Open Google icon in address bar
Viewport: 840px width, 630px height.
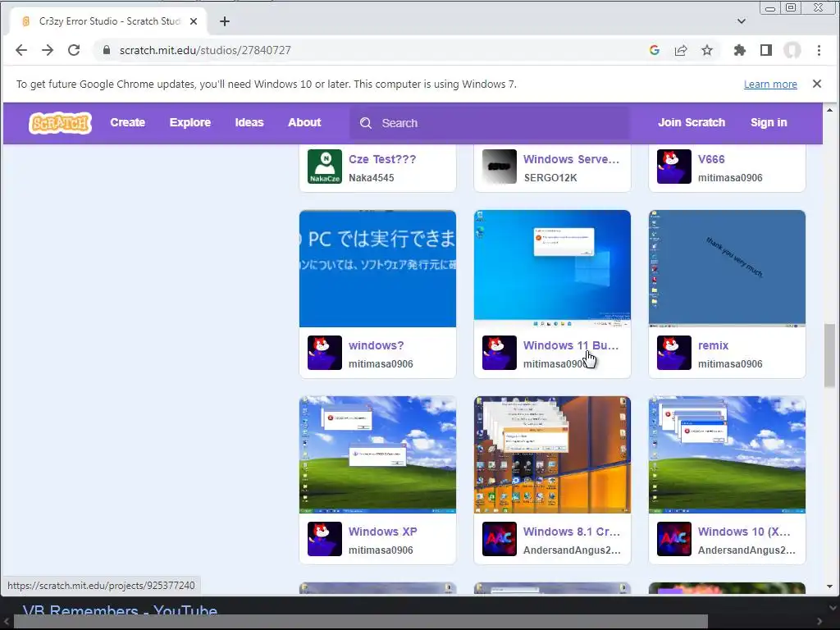pos(654,50)
